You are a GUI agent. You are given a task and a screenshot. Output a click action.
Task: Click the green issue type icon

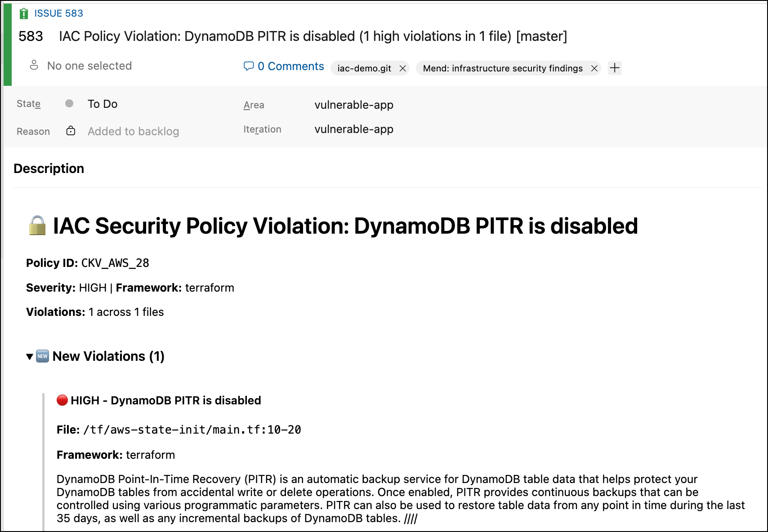pos(24,13)
